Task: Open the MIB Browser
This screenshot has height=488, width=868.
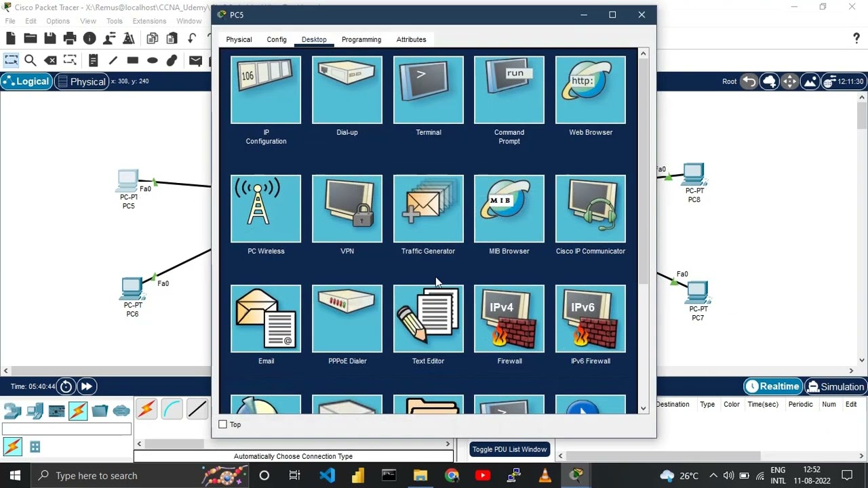Action: pyautogui.click(x=509, y=209)
